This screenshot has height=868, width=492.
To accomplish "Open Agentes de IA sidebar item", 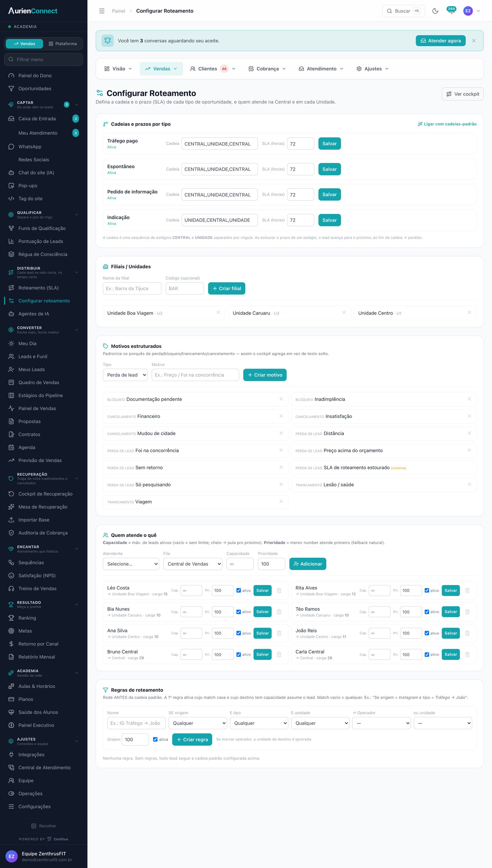I will 44,314.
